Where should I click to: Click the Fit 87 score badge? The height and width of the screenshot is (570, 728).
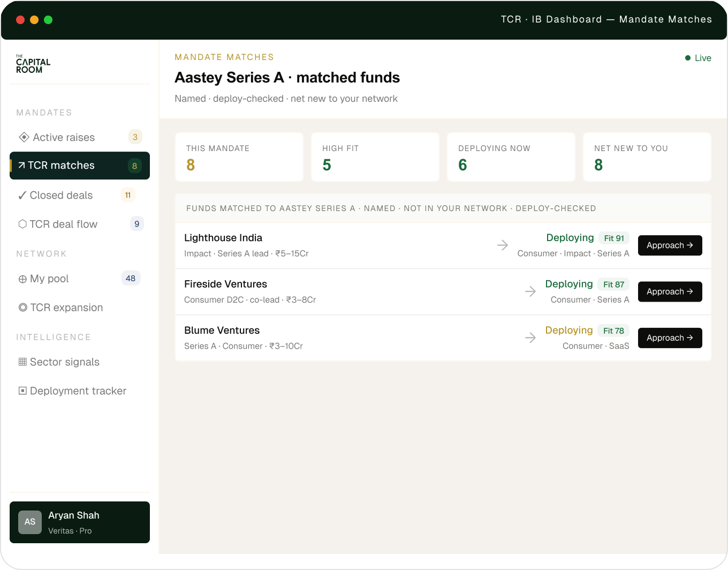click(614, 284)
